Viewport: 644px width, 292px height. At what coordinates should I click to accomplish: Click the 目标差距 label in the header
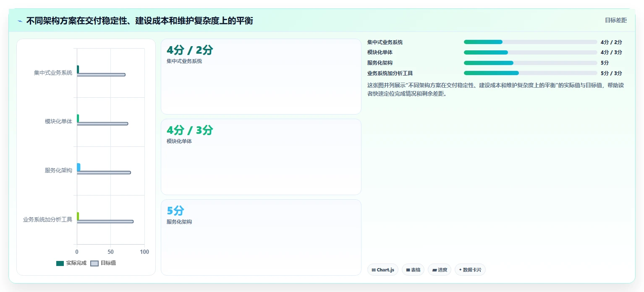(616, 20)
